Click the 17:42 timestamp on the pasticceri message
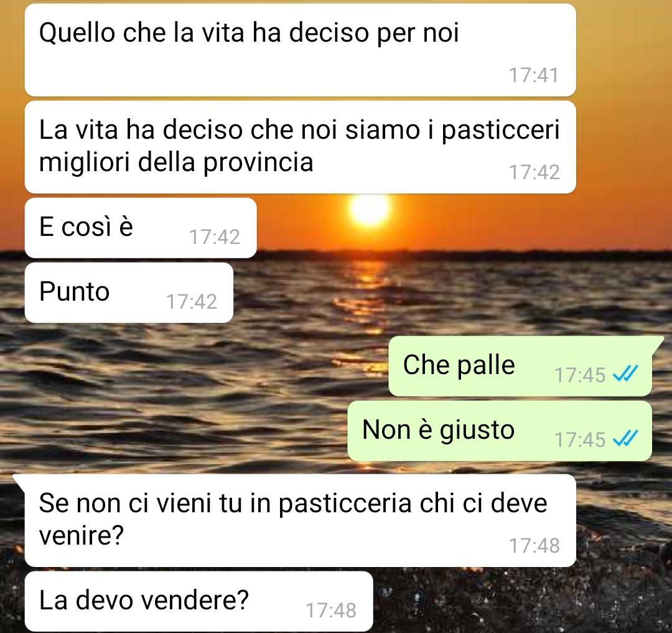672x633 pixels. 534,172
